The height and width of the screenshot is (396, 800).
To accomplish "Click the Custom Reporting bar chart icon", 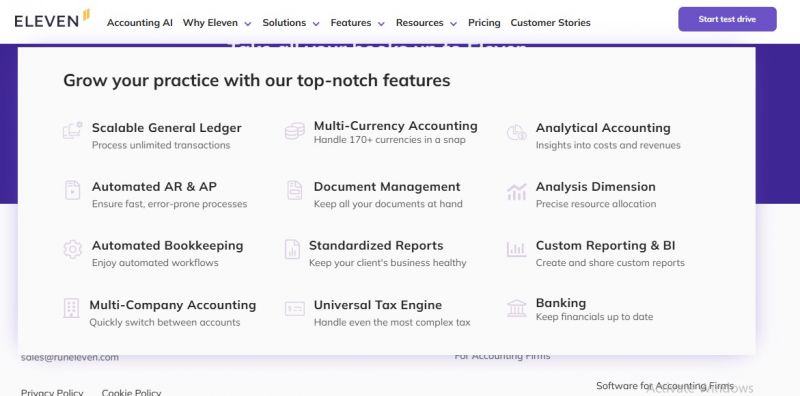I will click(516, 249).
